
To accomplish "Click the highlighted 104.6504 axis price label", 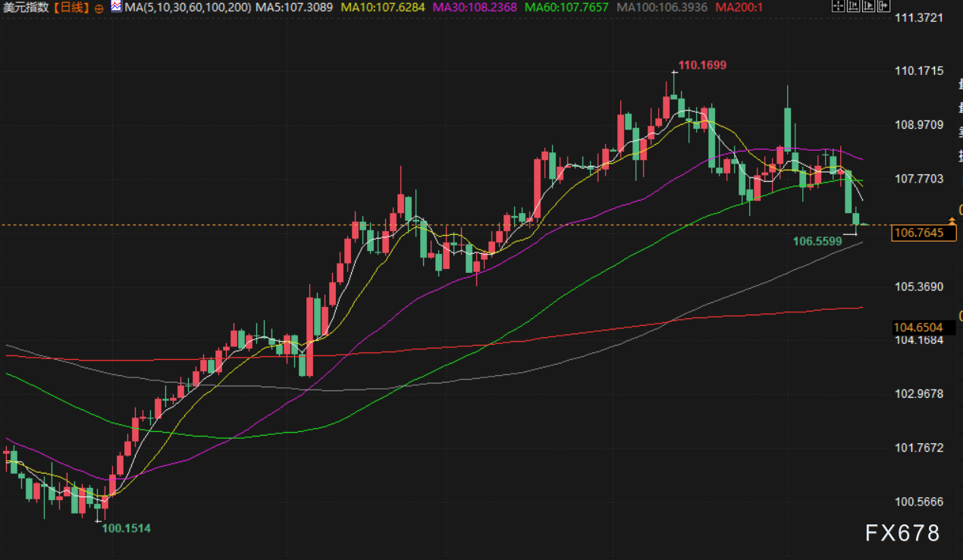I will pos(918,327).
